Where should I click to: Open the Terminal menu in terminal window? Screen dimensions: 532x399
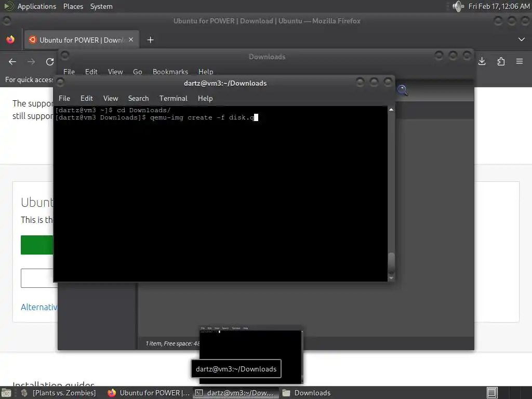(174, 98)
